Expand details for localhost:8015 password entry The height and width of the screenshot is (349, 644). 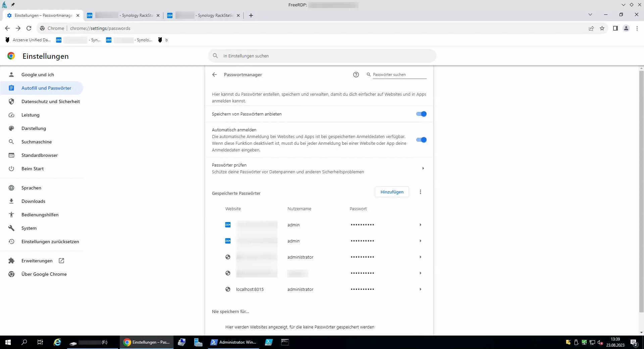click(x=420, y=289)
